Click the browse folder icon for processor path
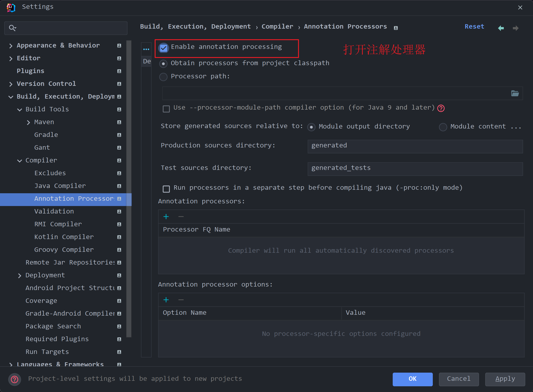 pyautogui.click(x=514, y=94)
